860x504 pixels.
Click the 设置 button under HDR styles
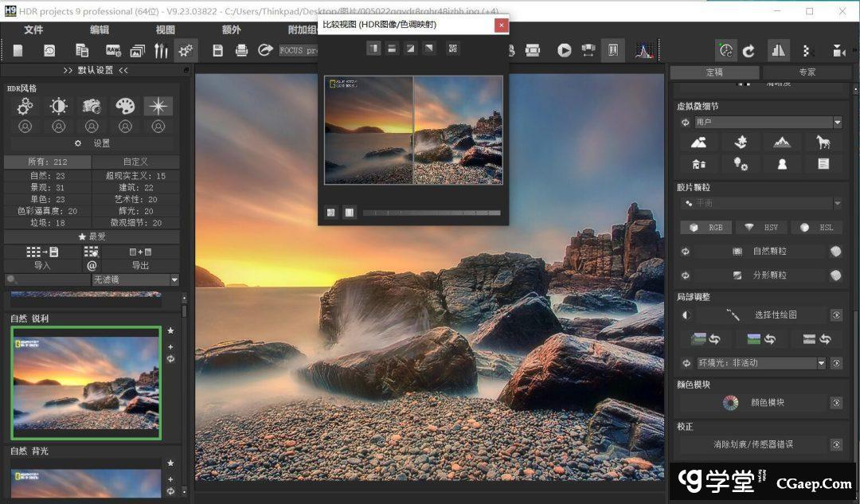tap(94, 143)
